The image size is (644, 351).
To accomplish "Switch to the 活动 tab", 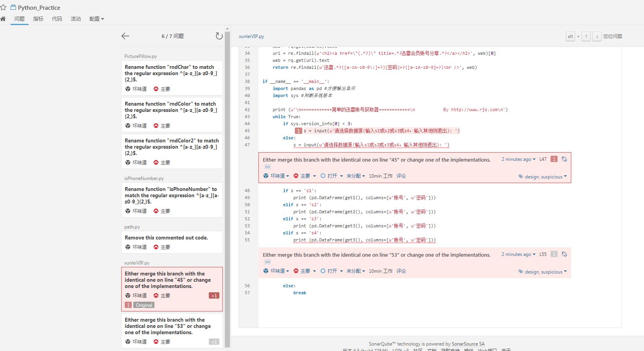I will coord(76,19).
